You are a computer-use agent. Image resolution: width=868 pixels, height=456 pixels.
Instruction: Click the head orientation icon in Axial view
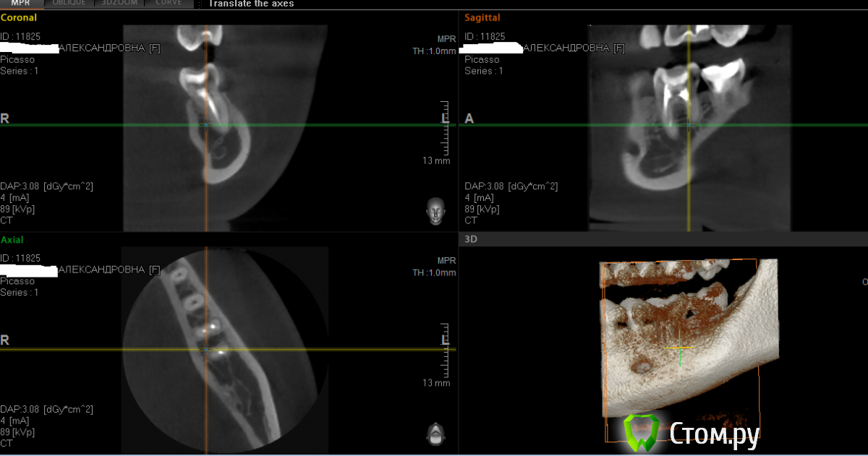(x=435, y=433)
